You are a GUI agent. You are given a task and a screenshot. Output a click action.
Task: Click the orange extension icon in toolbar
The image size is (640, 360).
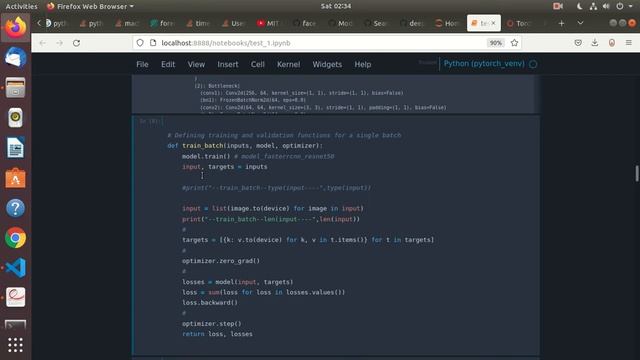pos(611,43)
